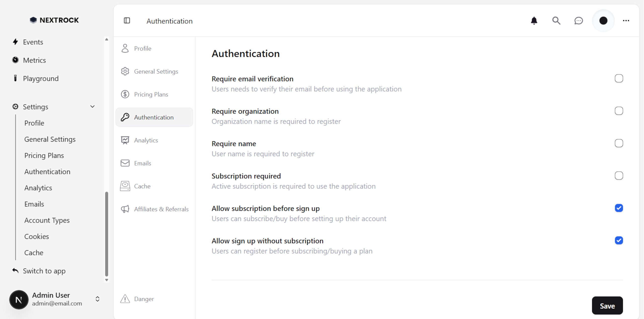Collapse the Settings section in the sidebar

pos(92,107)
